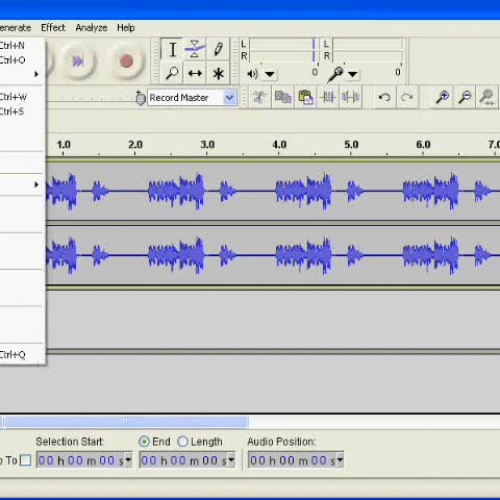Click the lower channel waveform at 4.5 seconds
The height and width of the screenshot is (500, 500).
[315, 256]
